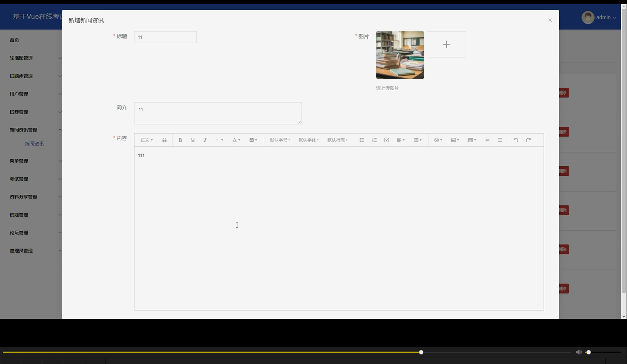
Task: Open the emoji picker
Action: click(438, 140)
